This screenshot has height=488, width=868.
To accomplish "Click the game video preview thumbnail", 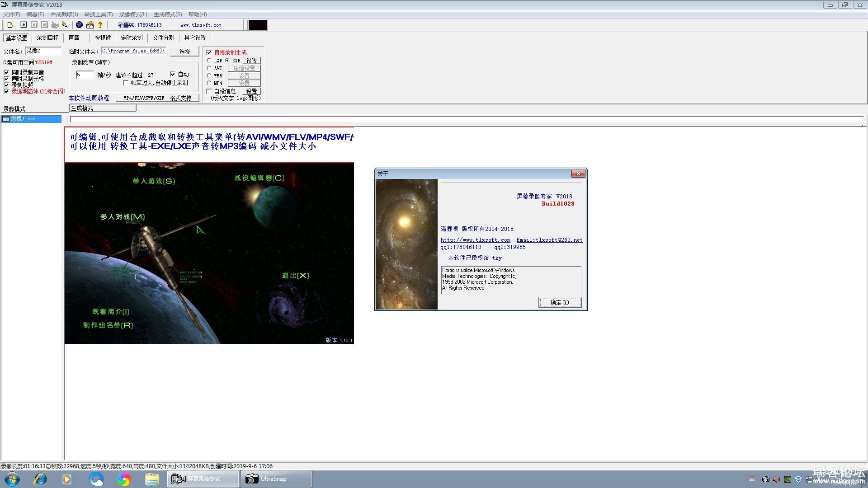I will point(209,253).
